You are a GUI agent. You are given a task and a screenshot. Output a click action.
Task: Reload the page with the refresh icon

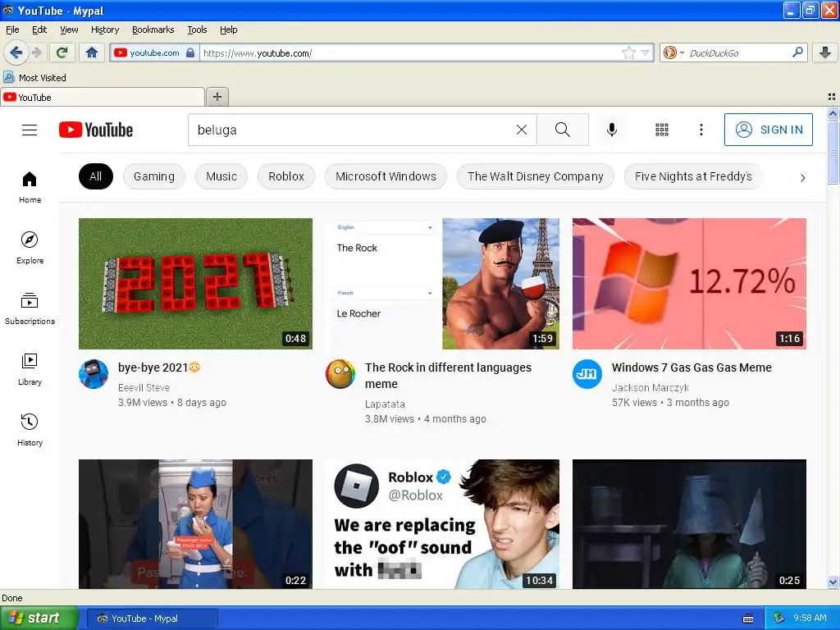tap(62, 52)
